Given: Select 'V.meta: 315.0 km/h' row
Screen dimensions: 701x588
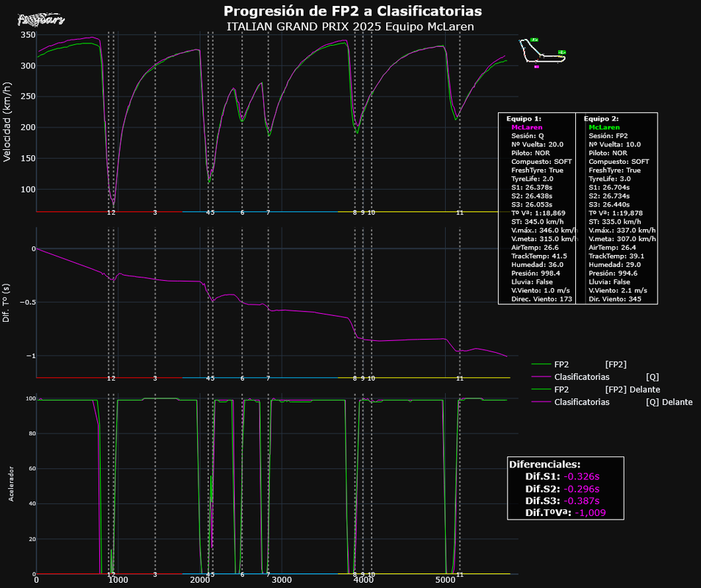Looking at the screenshot, I should tap(544, 239).
